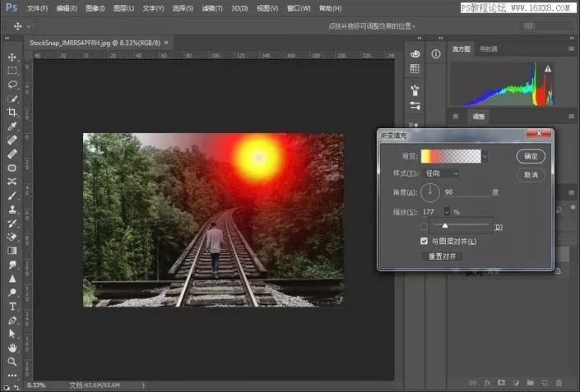Tick the checkbox left of the scale slider

pos(425,226)
